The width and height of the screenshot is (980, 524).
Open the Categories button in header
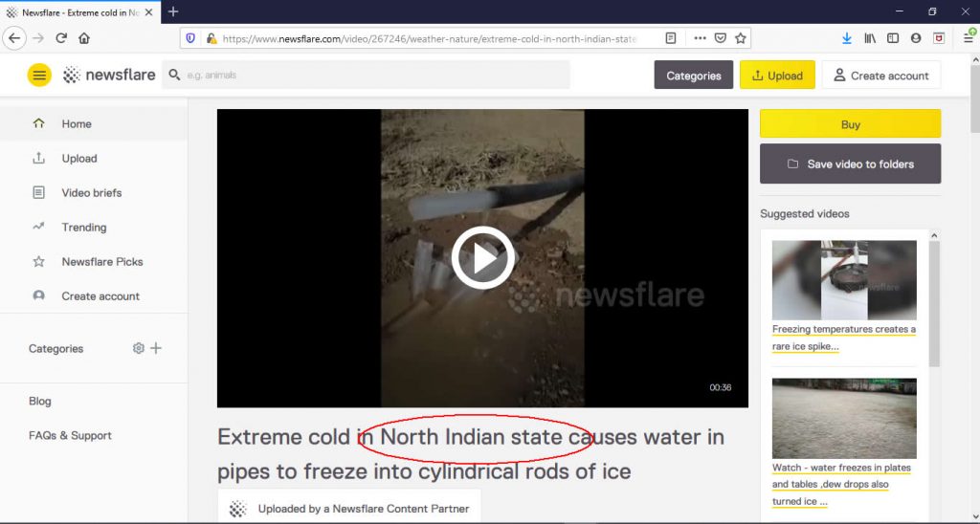click(x=693, y=75)
